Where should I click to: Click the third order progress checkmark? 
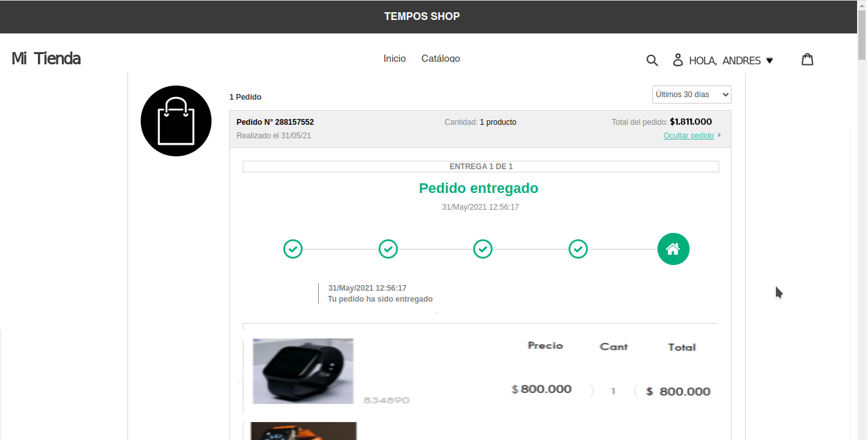(x=483, y=249)
